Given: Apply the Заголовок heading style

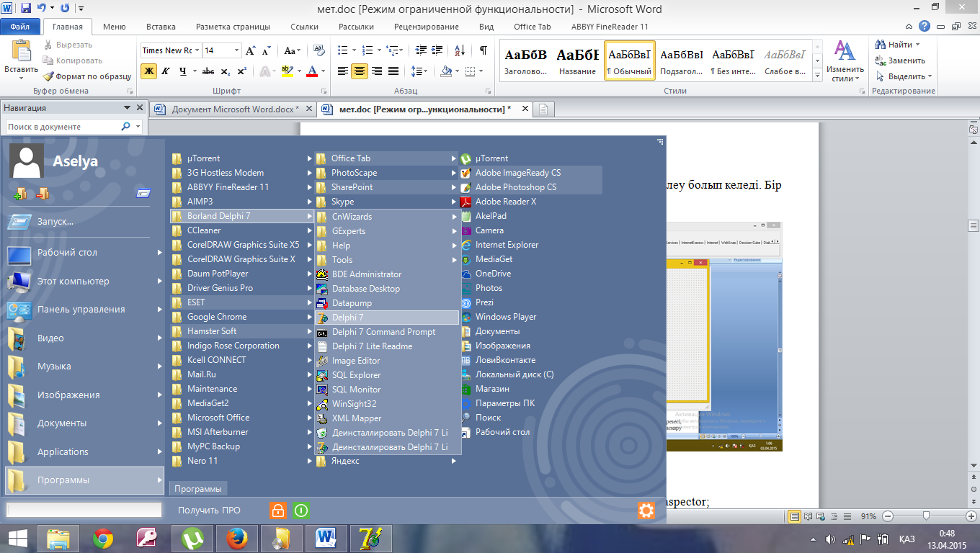Looking at the screenshot, I should click(526, 60).
